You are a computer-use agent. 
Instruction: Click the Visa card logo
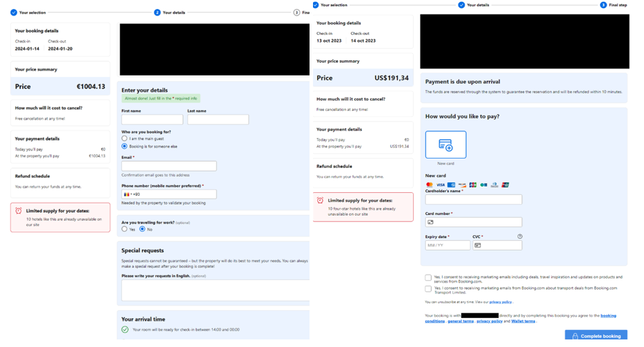coord(440,185)
